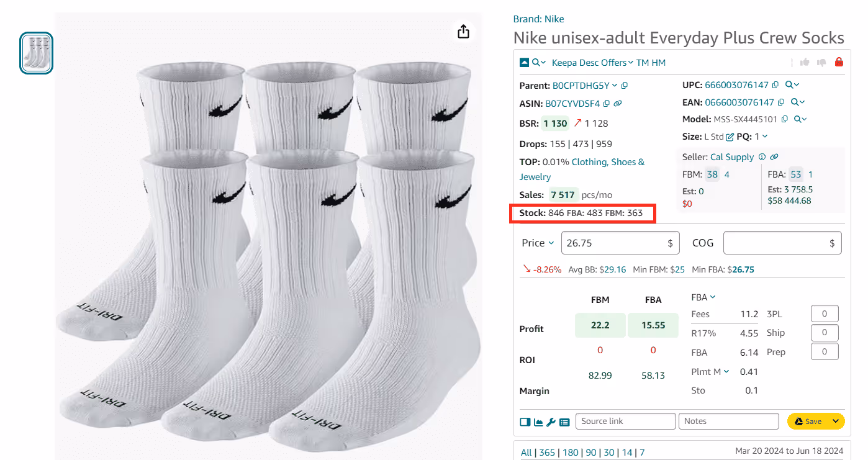Screen dimensions: 868x460
Task: Edit the size with pencil icon
Action: click(x=730, y=137)
